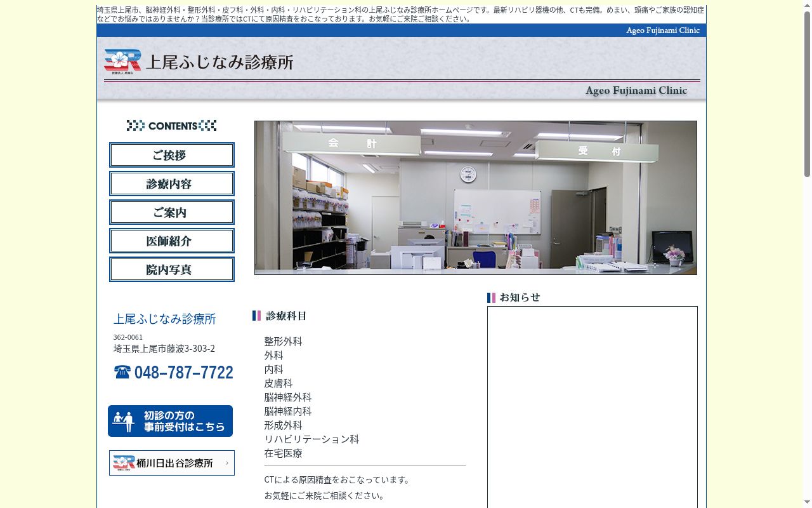Viewport: 812px width, 508px height.
Task: Click the Ageo Fujinami Clinic top bar text
Action: [x=663, y=30]
